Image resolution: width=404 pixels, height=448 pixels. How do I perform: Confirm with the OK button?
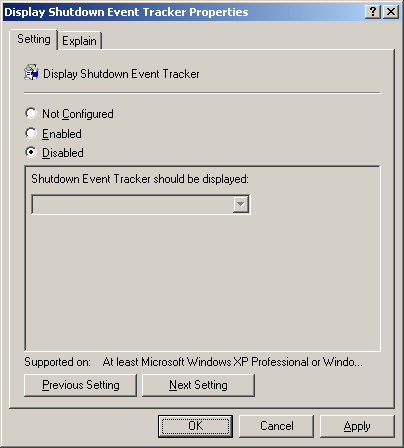(195, 426)
